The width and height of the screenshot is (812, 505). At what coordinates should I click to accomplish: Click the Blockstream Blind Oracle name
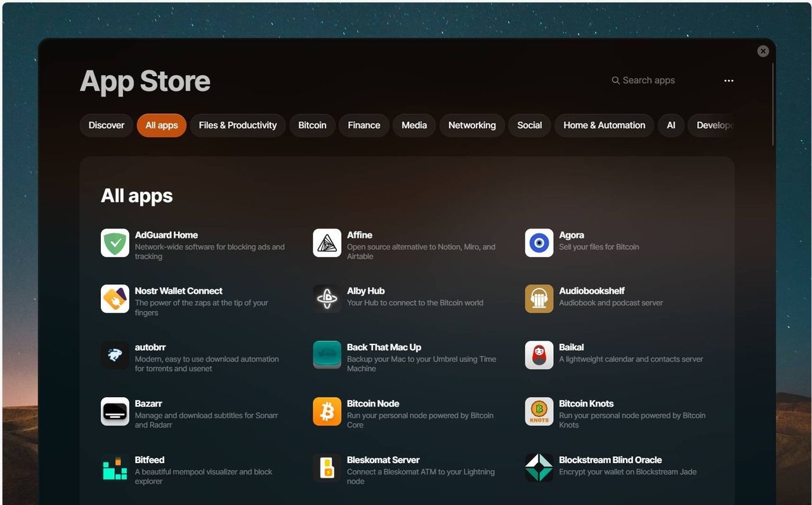pos(610,460)
